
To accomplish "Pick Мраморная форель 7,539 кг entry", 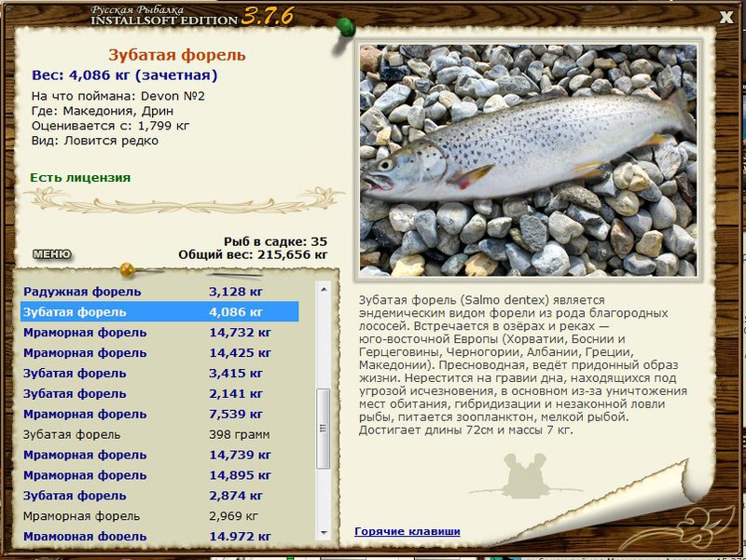I will coord(159,414).
